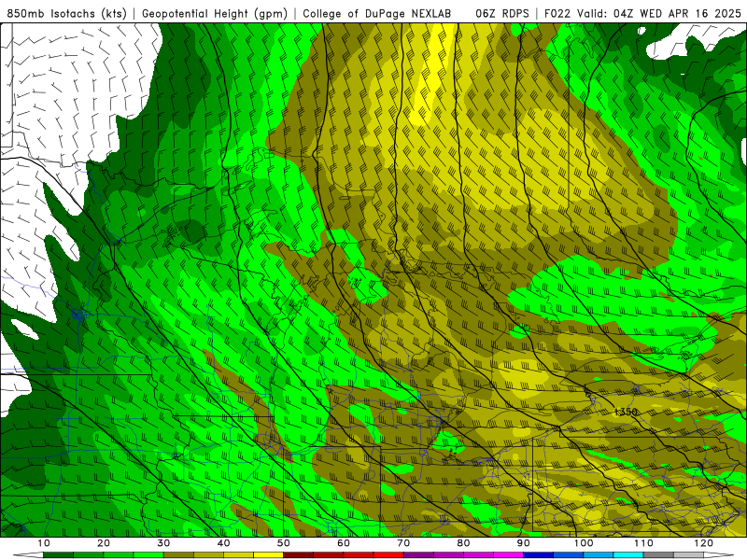The image size is (747, 560).
Task: Select the darkest blue 90-95 kt legend swatch
Action: pyautogui.click(x=539, y=554)
